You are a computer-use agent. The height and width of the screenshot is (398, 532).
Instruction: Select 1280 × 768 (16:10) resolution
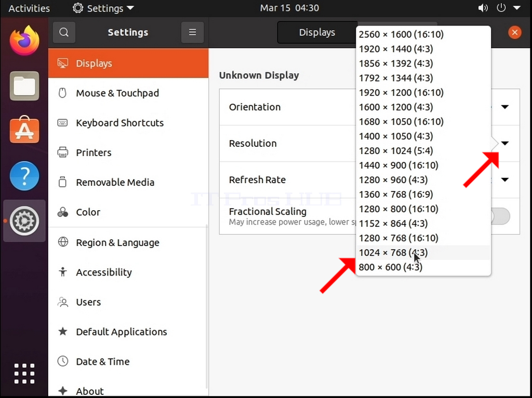pyautogui.click(x=423, y=238)
